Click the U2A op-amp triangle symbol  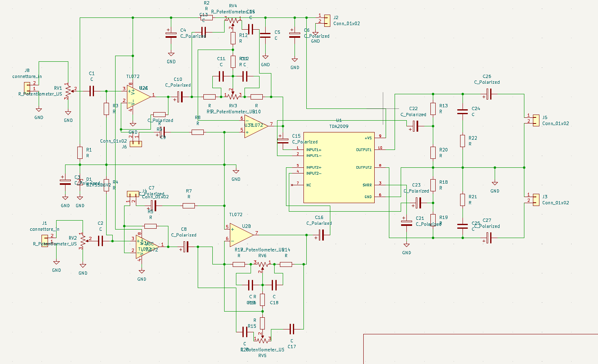point(139,96)
